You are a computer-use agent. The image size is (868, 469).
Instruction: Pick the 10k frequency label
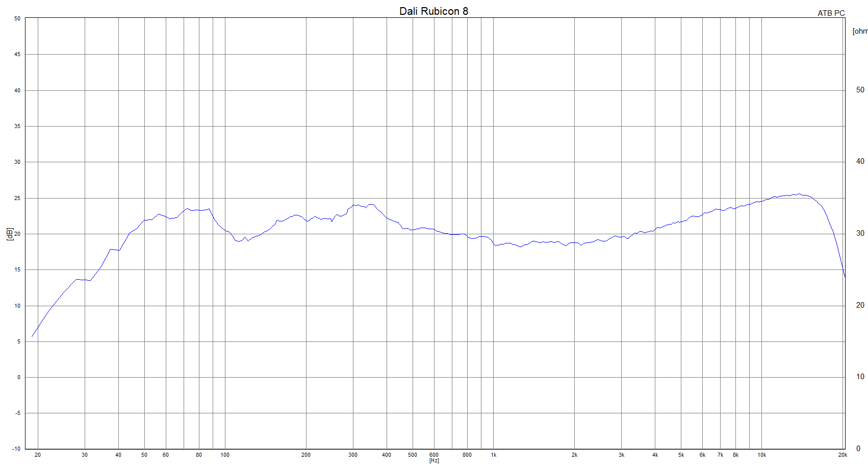(x=762, y=455)
